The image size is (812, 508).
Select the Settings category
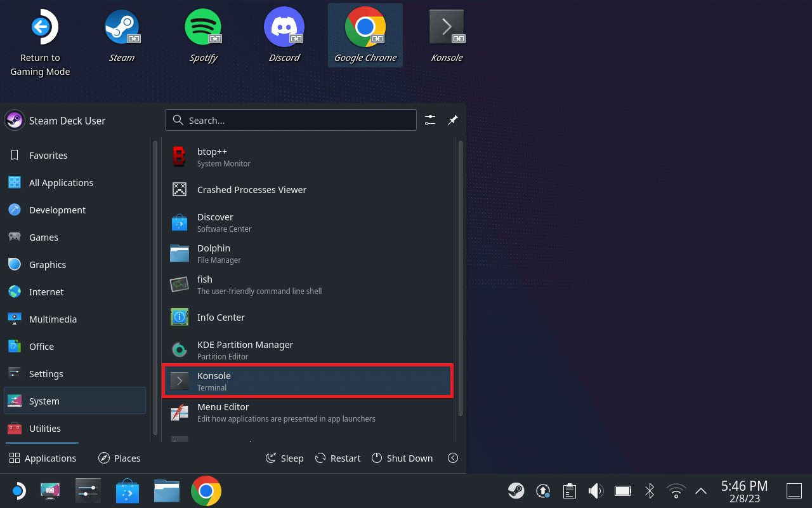pos(75,373)
